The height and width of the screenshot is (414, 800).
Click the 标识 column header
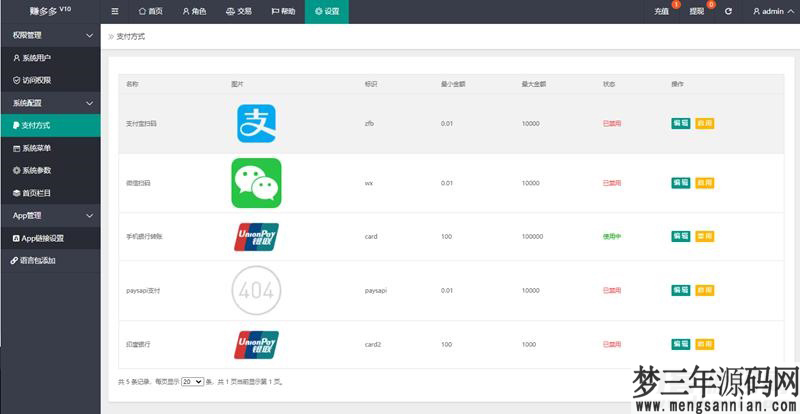tap(370, 84)
